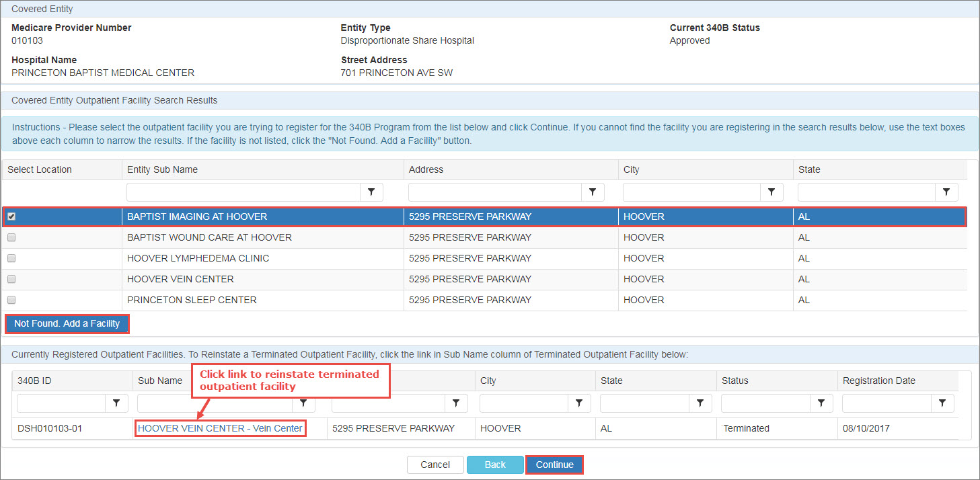The image size is (980, 480).
Task: Tick the HOOVER VEIN CENTER location checkbox
Action: pos(11,279)
